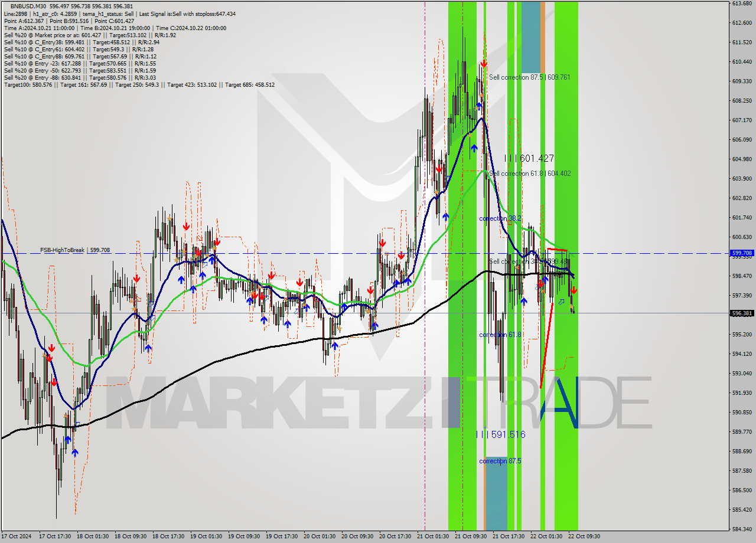
Task: Click the 586.500 price axis label
Action: pyautogui.click(x=742, y=490)
